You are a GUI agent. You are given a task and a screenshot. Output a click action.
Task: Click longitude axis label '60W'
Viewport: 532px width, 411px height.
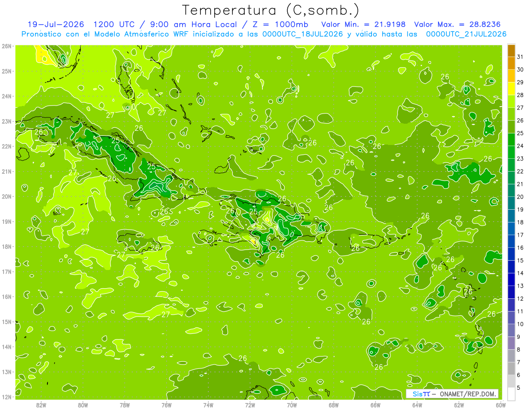pyautogui.click(x=500, y=405)
